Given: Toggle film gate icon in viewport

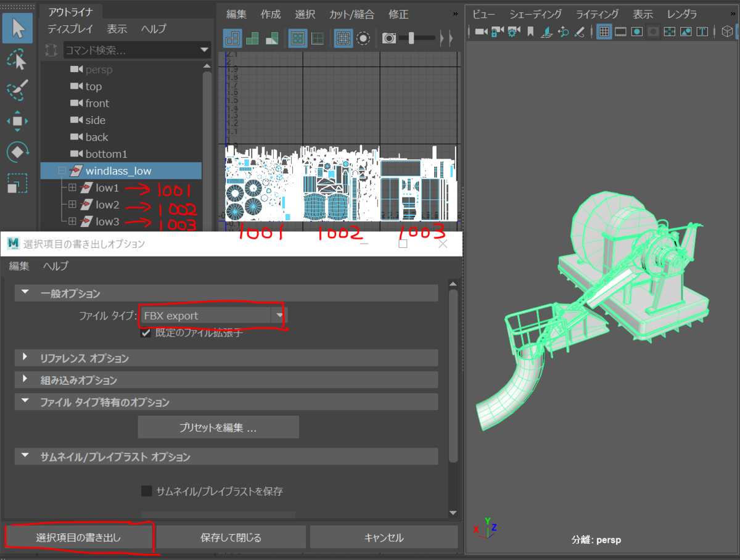Looking at the screenshot, I should point(620,31).
